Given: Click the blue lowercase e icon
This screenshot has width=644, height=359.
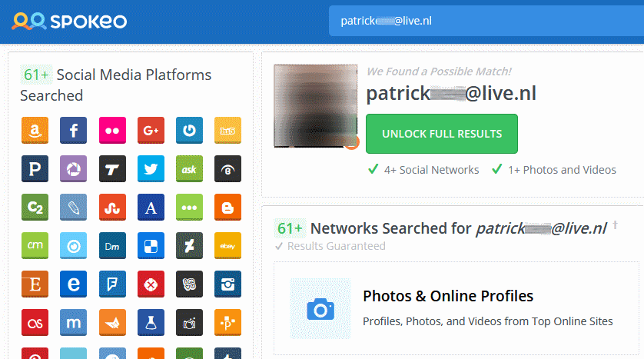Looking at the screenshot, I should click(x=74, y=284).
